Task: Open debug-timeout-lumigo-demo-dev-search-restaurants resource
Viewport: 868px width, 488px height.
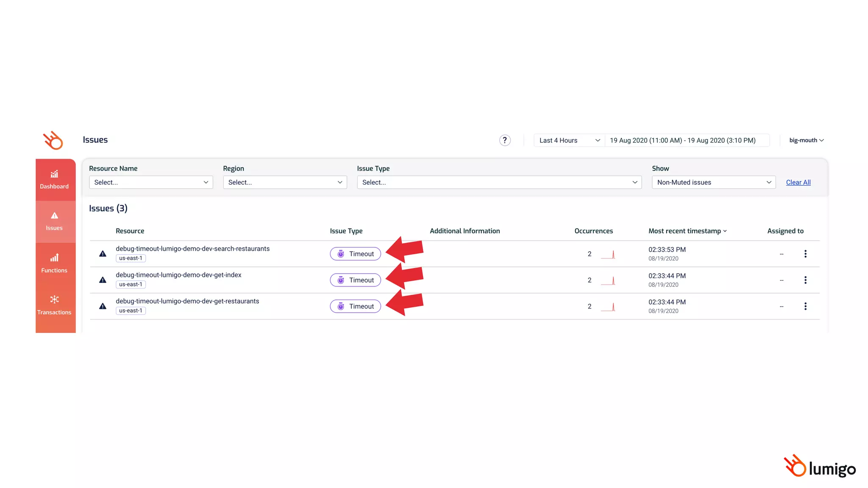Action: coord(192,249)
